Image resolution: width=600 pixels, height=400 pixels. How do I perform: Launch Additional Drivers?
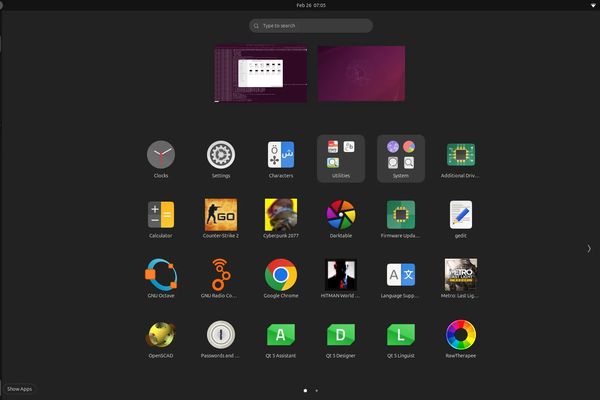(x=461, y=155)
